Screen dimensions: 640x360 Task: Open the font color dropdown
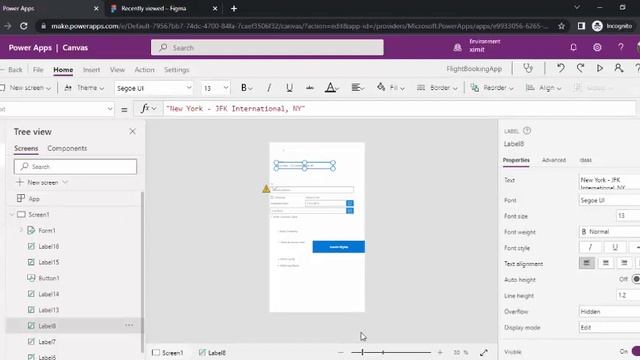(333, 88)
